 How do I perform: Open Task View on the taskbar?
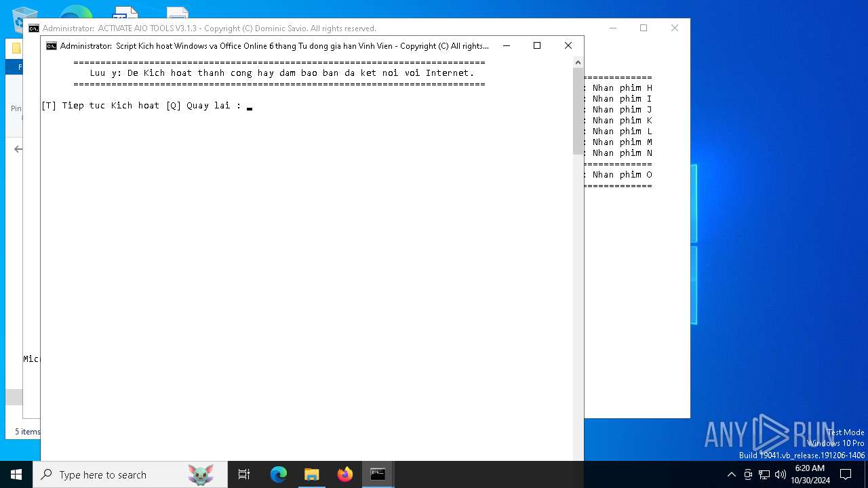pyautogui.click(x=244, y=474)
